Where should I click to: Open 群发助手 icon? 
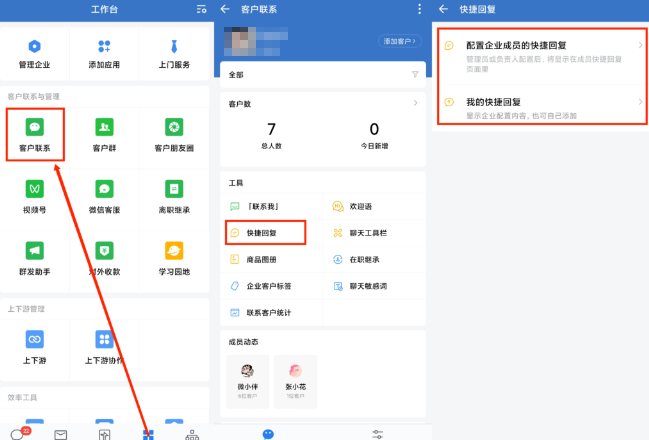pos(35,256)
